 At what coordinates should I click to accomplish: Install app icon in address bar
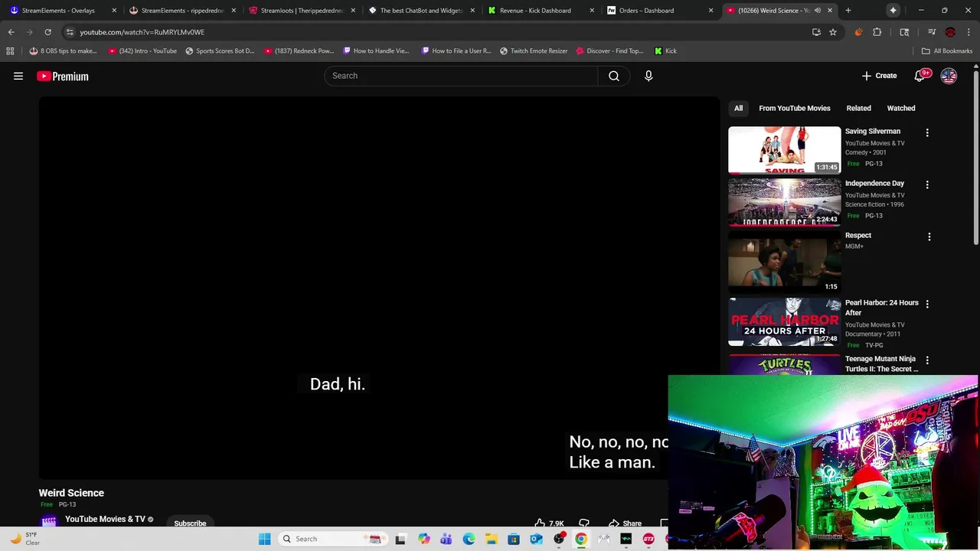pos(816,32)
